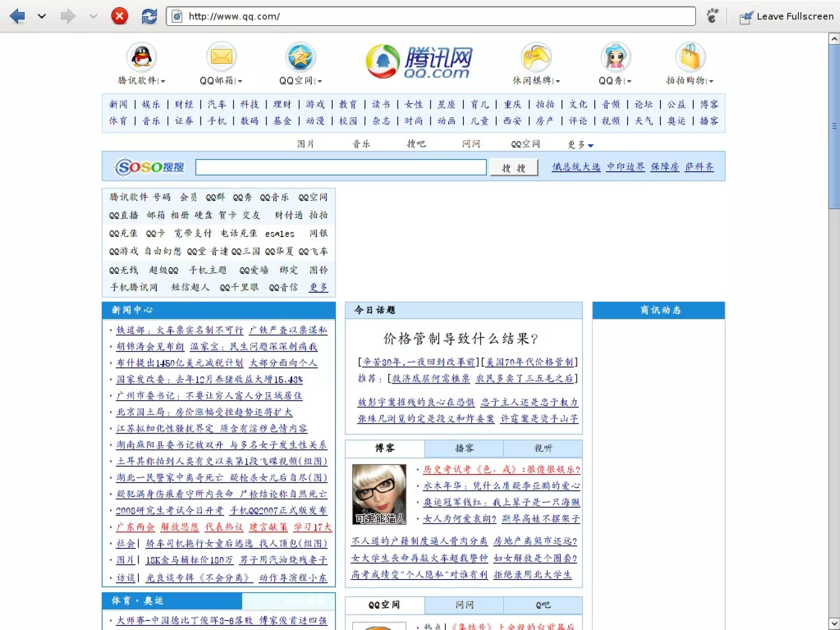This screenshot has width=840, height=630.
Task: Open the 拍拍购物 shopping bag icon
Action: click(x=690, y=57)
